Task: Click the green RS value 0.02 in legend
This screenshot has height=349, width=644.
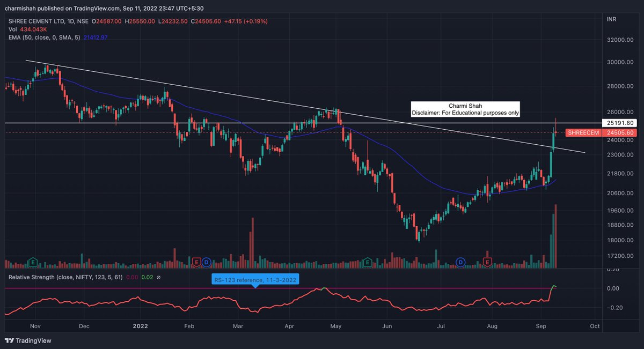Action: (x=148, y=277)
